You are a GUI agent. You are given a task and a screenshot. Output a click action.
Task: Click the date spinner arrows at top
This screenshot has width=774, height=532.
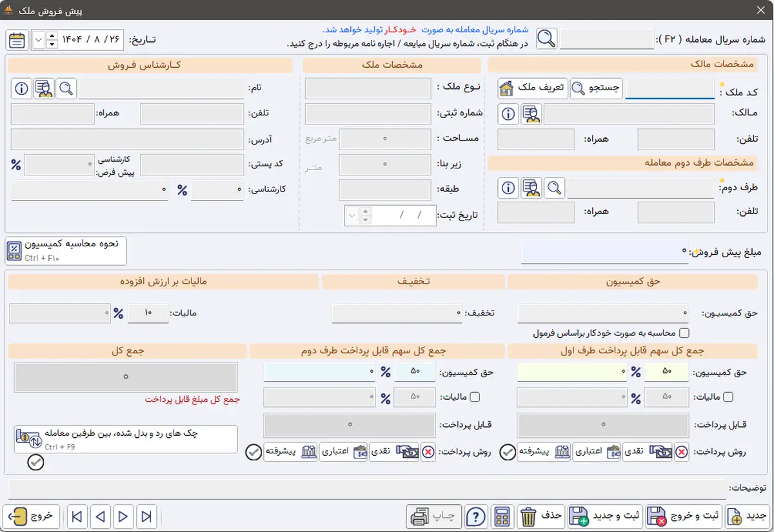click(x=52, y=40)
